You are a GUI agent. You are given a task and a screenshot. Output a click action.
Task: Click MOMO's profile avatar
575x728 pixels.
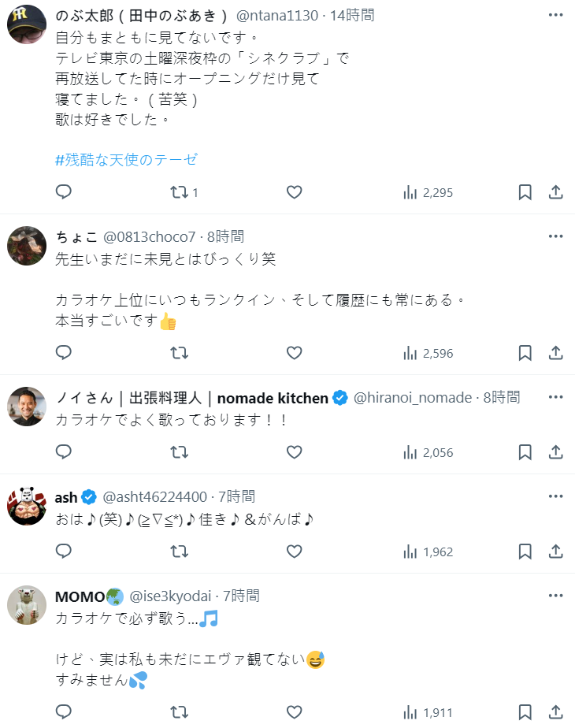click(26, 605)
